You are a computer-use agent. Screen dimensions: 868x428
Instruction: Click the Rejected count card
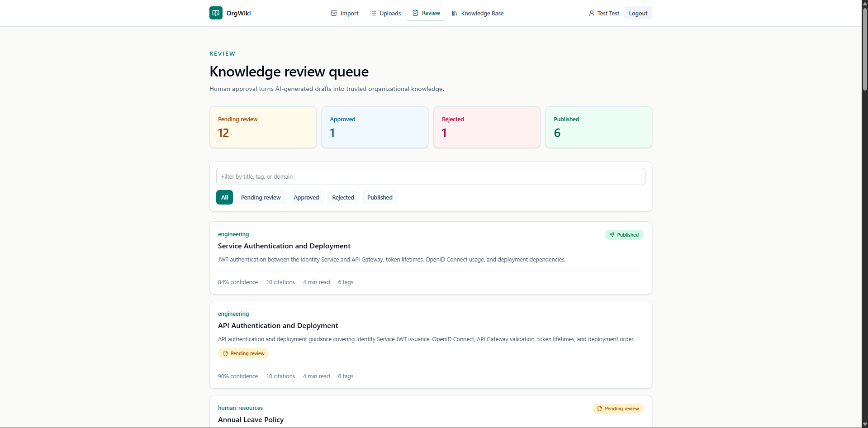pyautogui.click(x=487, y=127)
